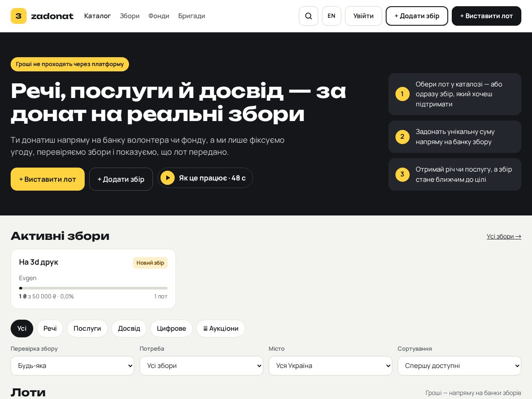532x399 pixels.
Task: Click the 'Лоти' heading
Action: tap(28, 392)
